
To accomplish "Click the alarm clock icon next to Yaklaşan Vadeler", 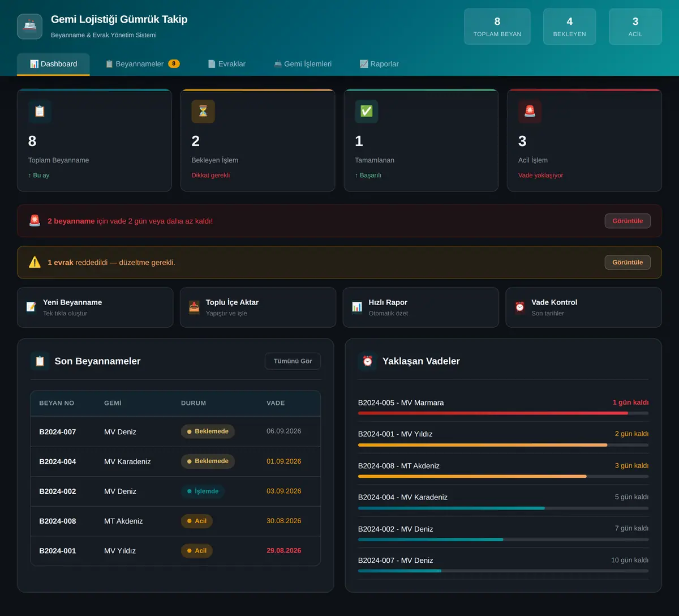I will point(368,361).
